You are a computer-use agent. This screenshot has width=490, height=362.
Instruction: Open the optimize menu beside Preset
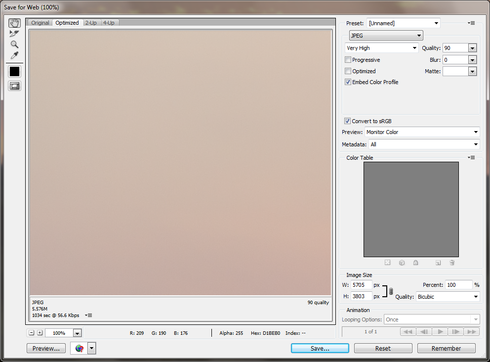tap(471, 23)
